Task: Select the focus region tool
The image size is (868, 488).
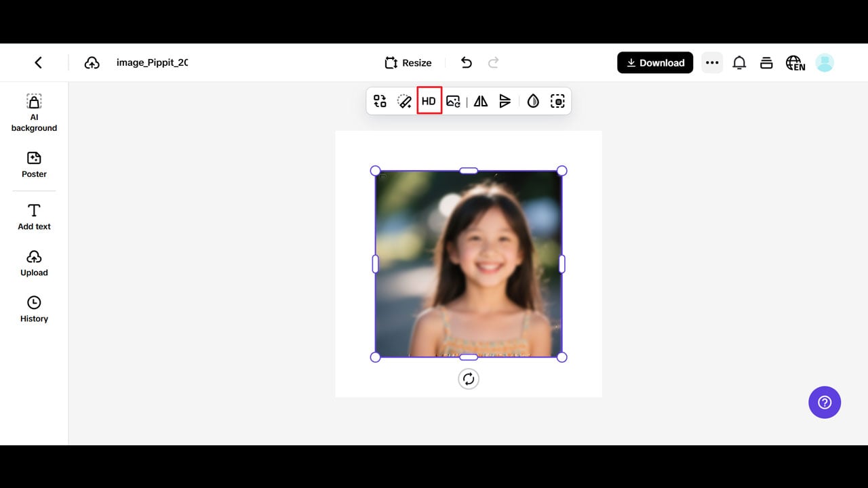Action: pos(557,100)
